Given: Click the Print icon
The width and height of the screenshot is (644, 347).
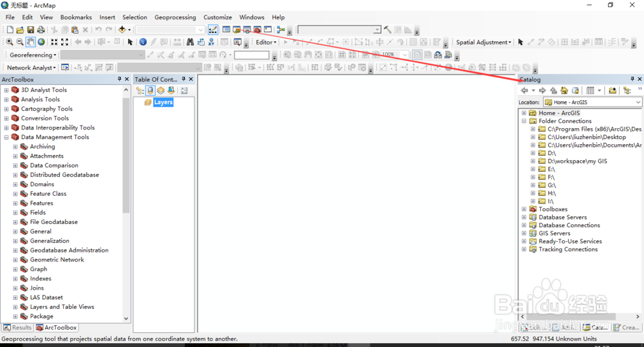Looking at the screenshot, I should pos(41,30).
